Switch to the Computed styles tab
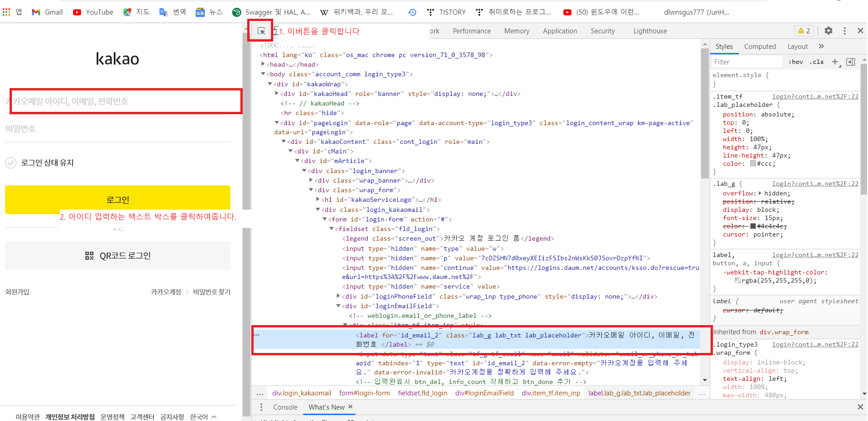The image size is (868, 421). click(760, 46)
